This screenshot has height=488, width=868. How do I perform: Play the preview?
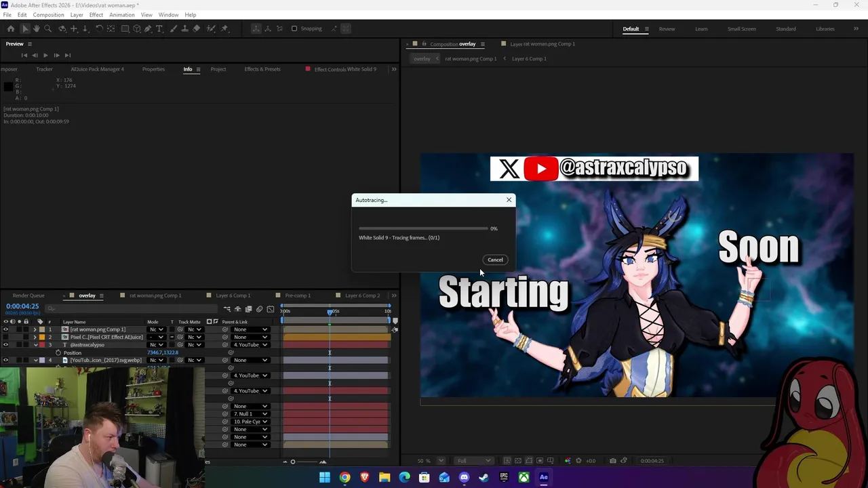tap(45, 55)
